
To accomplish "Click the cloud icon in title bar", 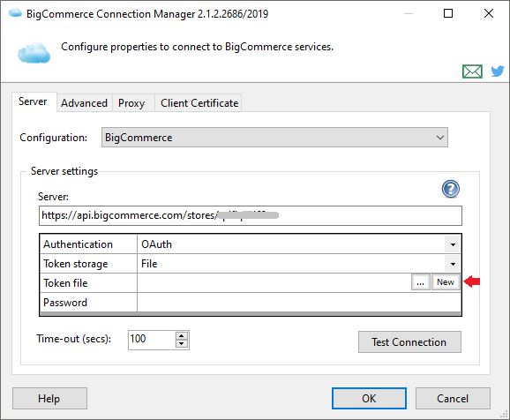I will 15,13.
